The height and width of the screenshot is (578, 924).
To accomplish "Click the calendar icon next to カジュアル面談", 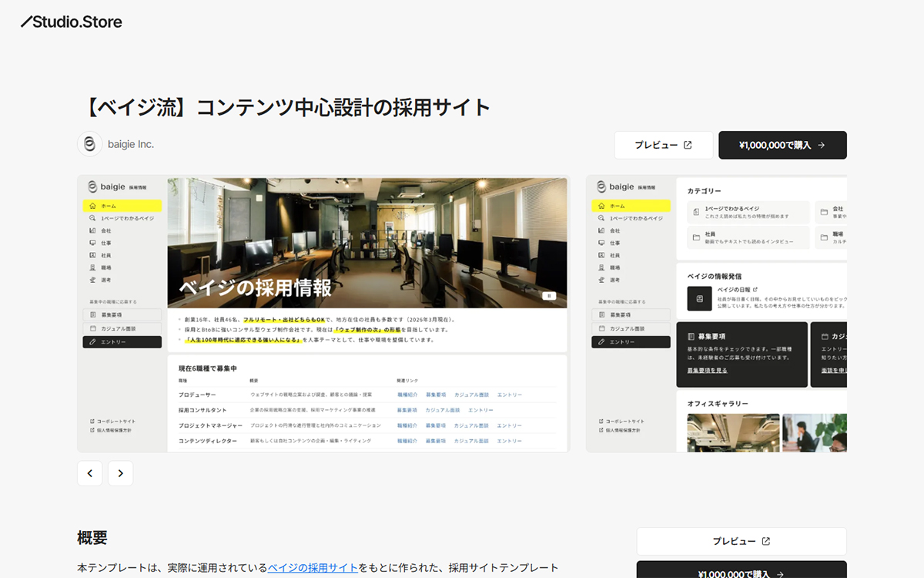I will point(92,328).
